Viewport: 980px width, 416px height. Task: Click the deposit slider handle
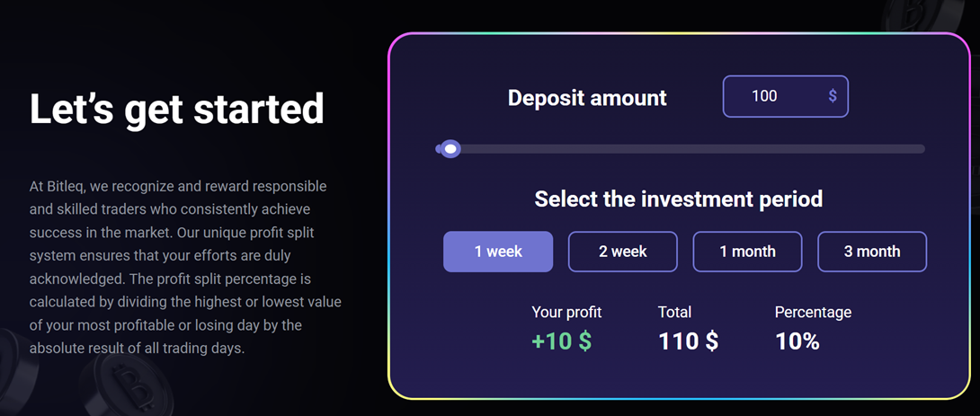tap(450, 149)
